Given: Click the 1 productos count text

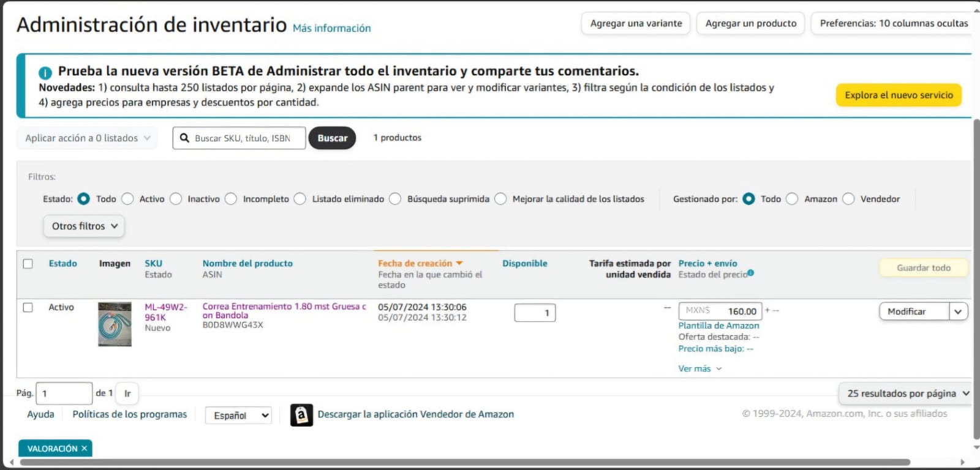Looking at the screenshot, I should coord(398,138).
